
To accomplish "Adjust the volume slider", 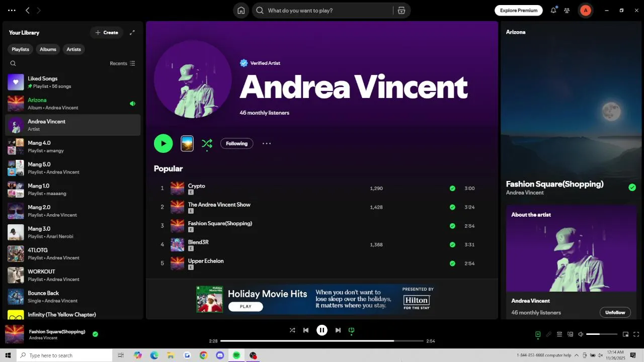I will coord(602,334).
